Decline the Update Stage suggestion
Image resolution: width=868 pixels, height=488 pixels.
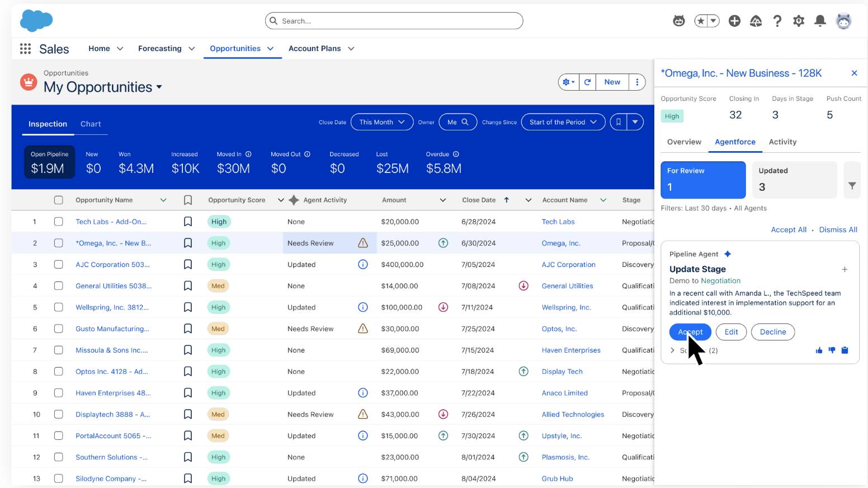click(x=773, y=332)
